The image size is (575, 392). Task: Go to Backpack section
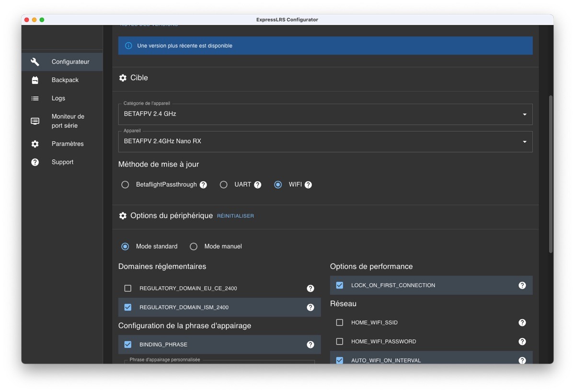point(62,80)
